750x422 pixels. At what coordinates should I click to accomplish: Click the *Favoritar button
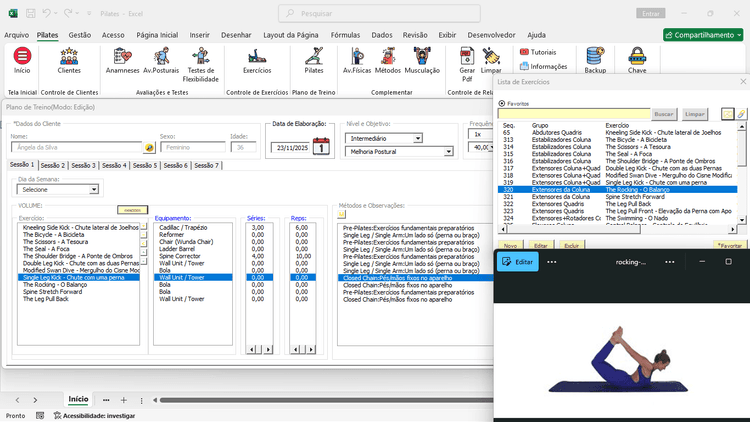tap(729, 245)
